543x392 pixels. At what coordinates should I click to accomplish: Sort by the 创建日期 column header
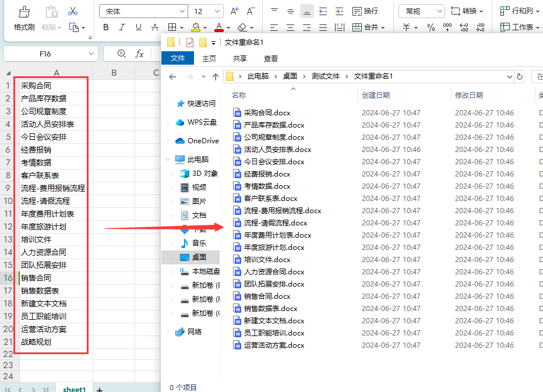pyautogui.click(x=376, y=95)
